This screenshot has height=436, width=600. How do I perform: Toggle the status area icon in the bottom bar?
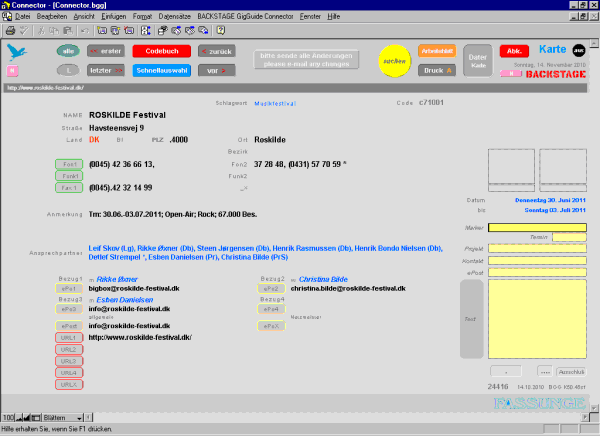(34, 416)
